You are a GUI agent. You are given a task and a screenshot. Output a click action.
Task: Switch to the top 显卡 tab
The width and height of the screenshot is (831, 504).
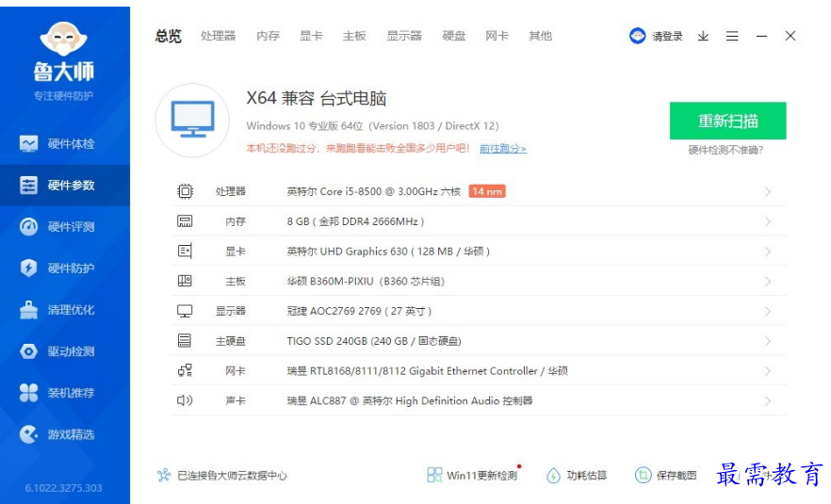311,36
